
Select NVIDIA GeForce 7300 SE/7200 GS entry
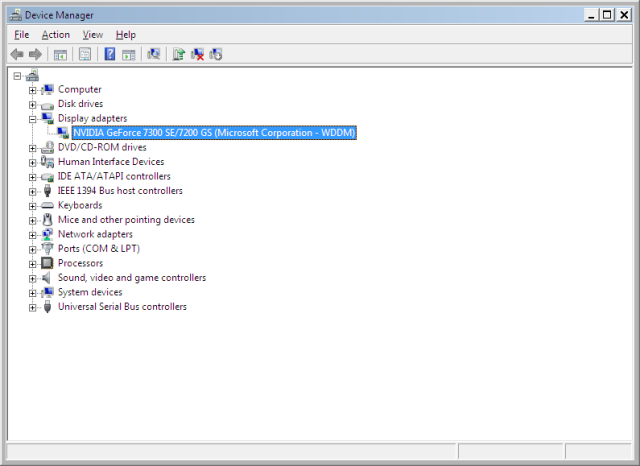tap(214, 133)
